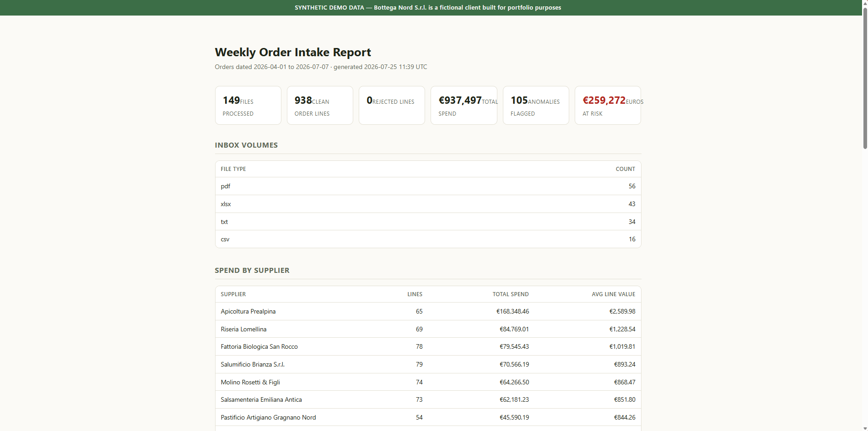Click the scrollbar down arrow
868x431 pixels.
click(865, 428)
